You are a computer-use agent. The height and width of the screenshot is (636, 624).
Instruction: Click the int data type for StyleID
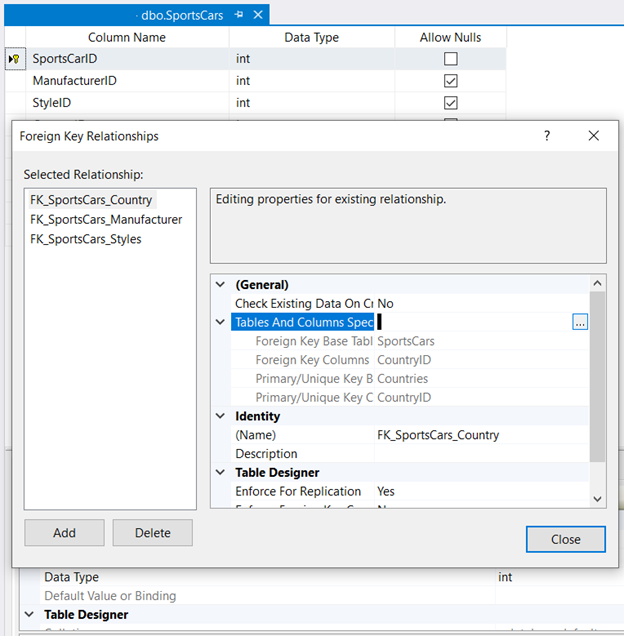click(x=311, y=103)
